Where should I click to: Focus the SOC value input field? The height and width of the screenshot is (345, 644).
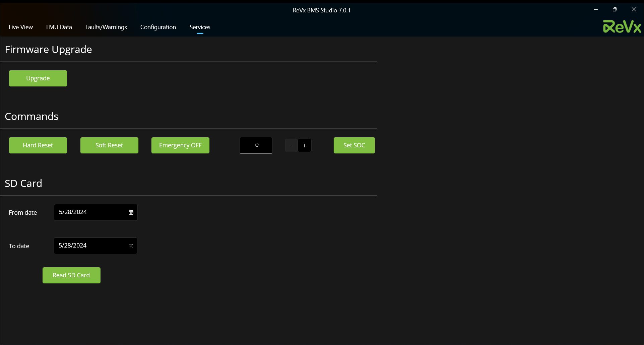(x=256, y=145)
